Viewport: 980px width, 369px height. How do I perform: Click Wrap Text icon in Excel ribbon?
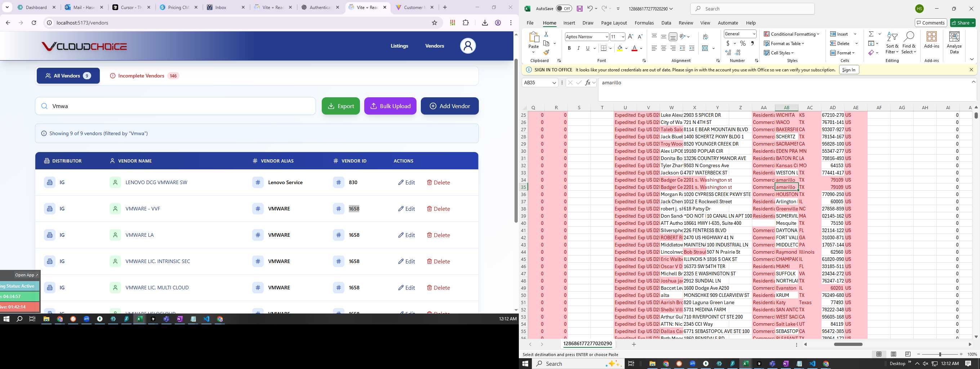(x=705, y=36)
